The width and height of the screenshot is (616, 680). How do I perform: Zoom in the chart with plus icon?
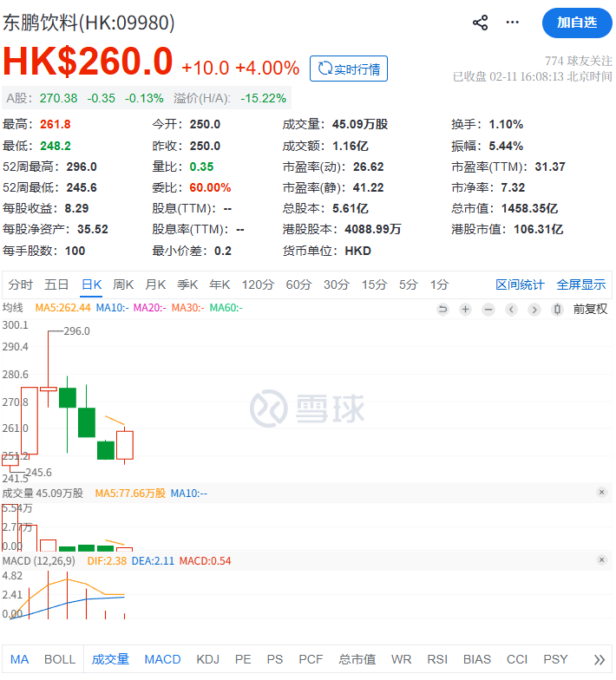click(x=465, y=309)
